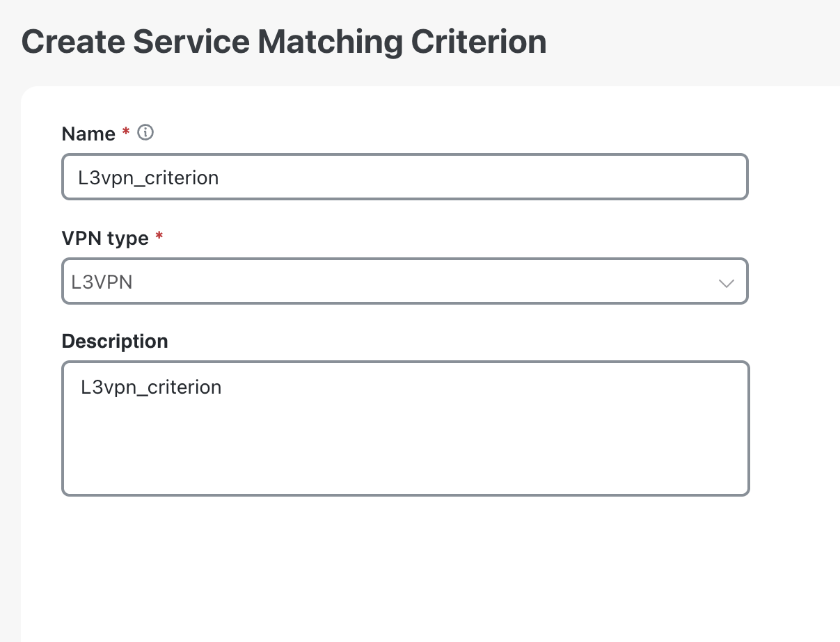Image resolution: width=840 pixels, height=642 pixels.
Task: Click the VPN type field label
Action: (105, 238)
